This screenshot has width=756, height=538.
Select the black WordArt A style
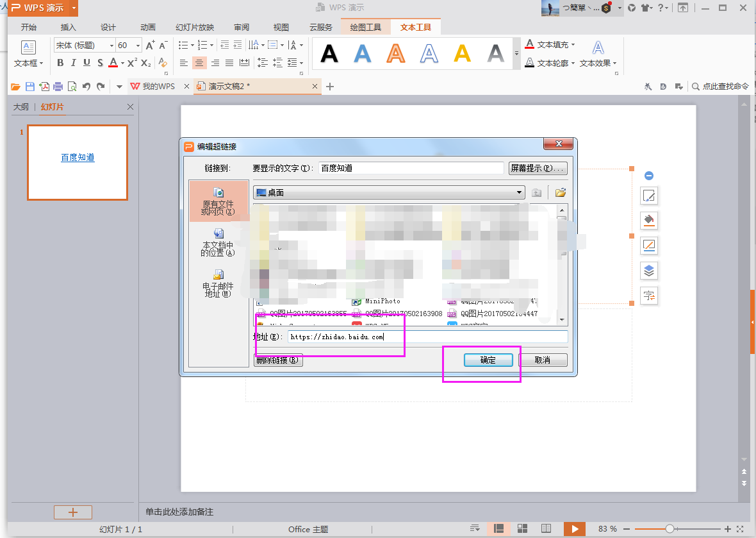coord(329,53)
